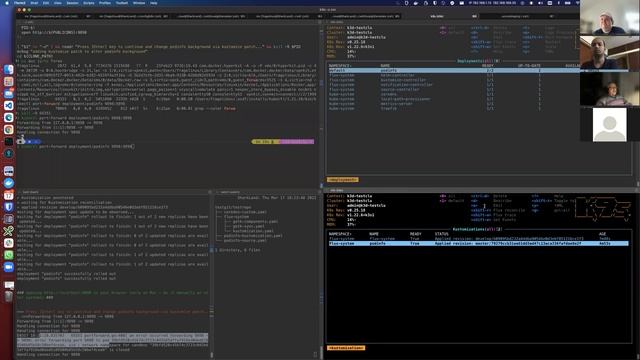The image size is (640, 360).
Task: Switch to the second iTerm tab
Action: point(131,16)
